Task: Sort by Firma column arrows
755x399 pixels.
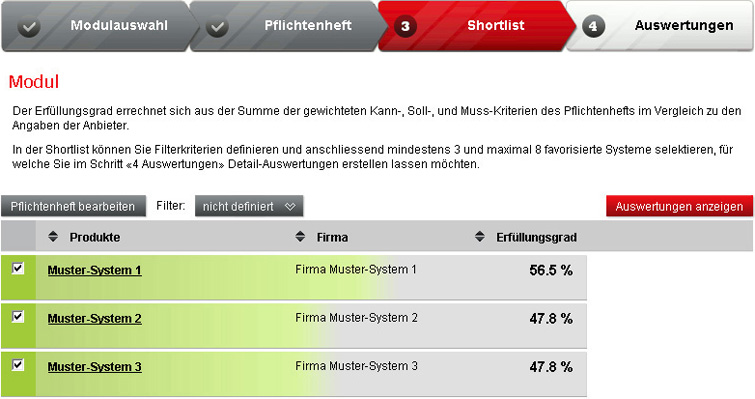Action: (300, 236)
